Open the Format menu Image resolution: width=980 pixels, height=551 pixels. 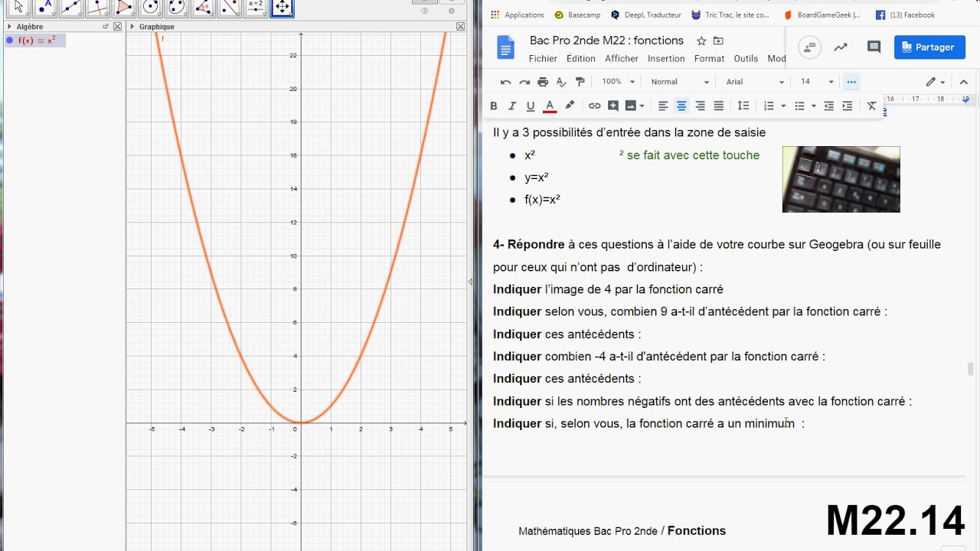[709, 59]
